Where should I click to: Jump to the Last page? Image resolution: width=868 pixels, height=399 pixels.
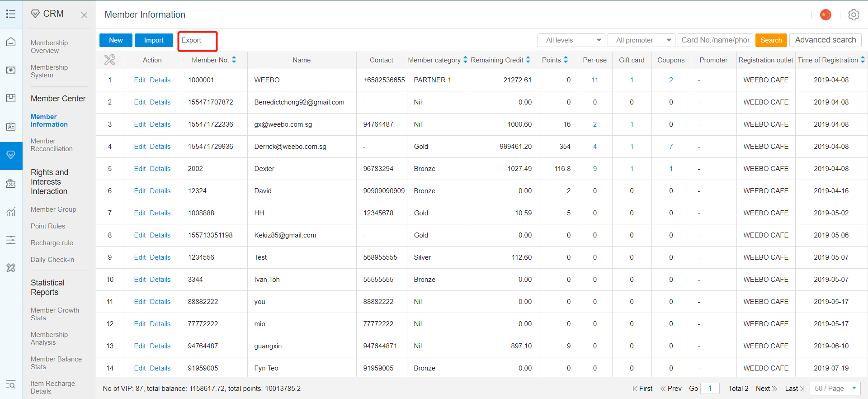795,388
